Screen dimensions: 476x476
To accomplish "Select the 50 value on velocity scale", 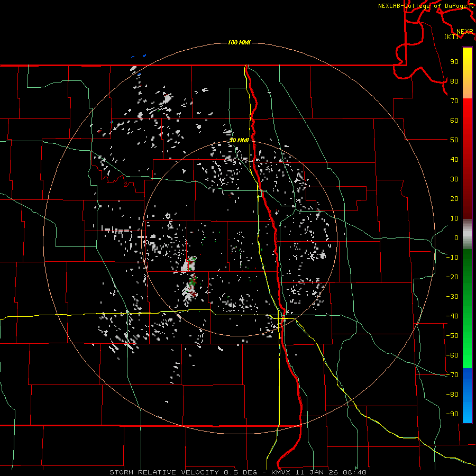I will [x=454, y=140].
